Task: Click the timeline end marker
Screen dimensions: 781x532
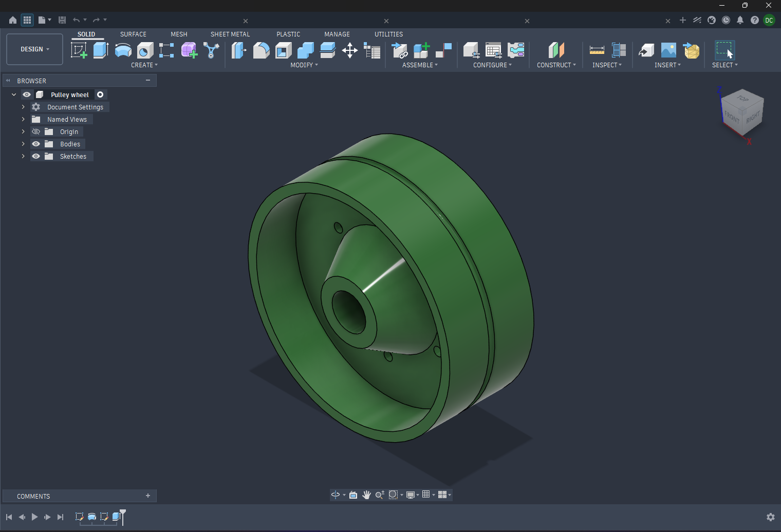Action: pyautogui.click(x=123, y=517)
